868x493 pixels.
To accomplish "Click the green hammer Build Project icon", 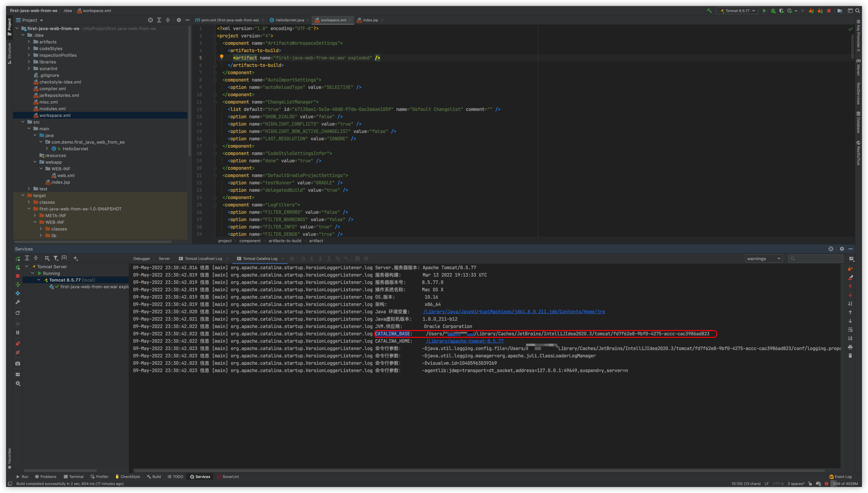I will click(x=709, y=11).
